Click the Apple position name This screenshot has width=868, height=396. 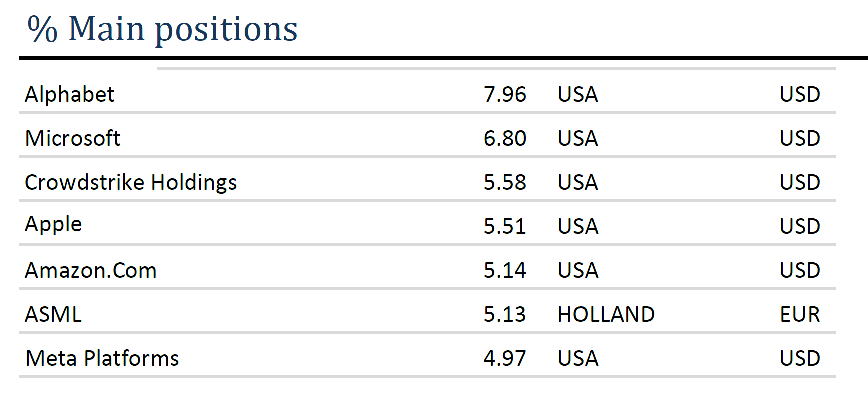53,224
